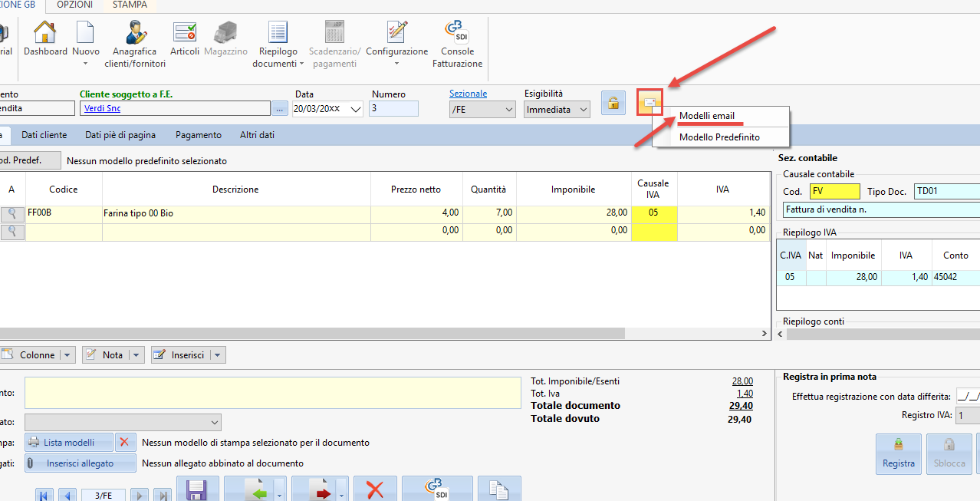Open the Dati piè di pagina tab
980x501 pixels.
[120, 135]
